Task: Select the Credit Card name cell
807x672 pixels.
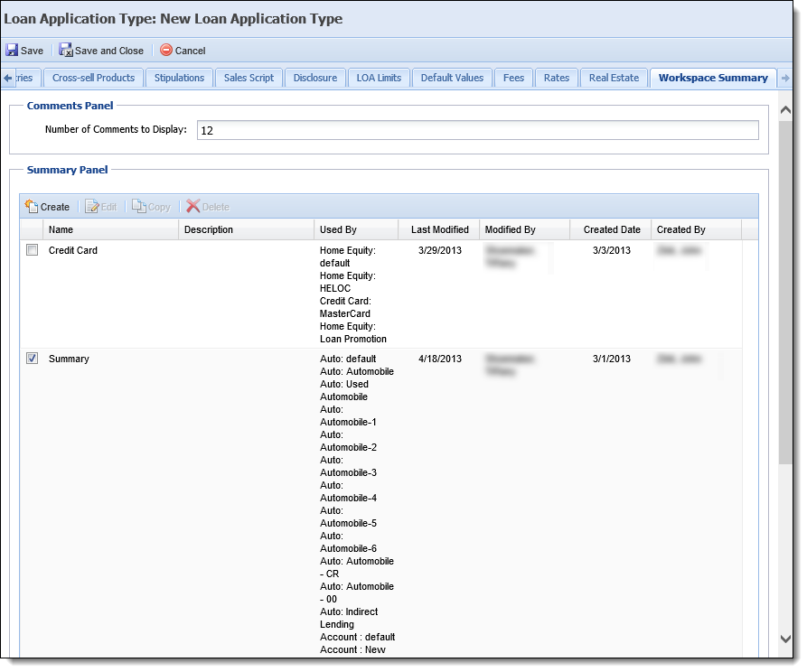Action: 72,250
